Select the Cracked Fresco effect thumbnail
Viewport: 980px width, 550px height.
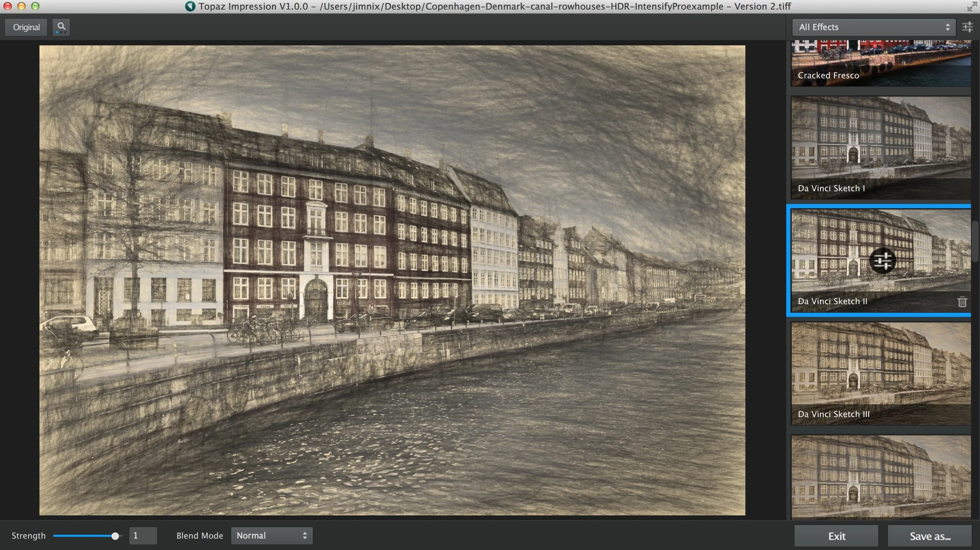(x=881, y=63)
